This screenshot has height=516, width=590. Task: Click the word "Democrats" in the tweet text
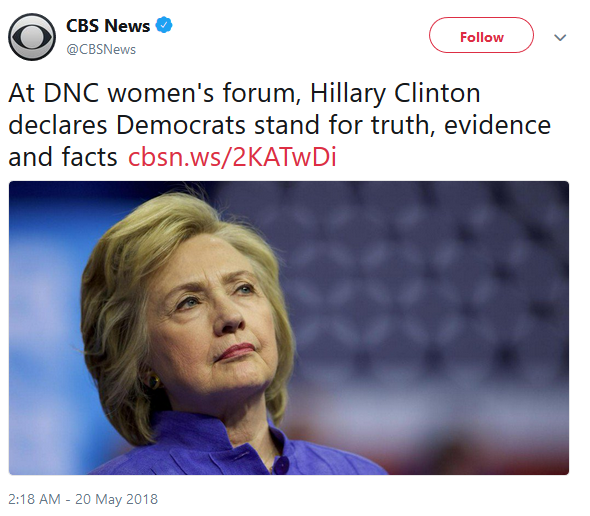point(181,125)
